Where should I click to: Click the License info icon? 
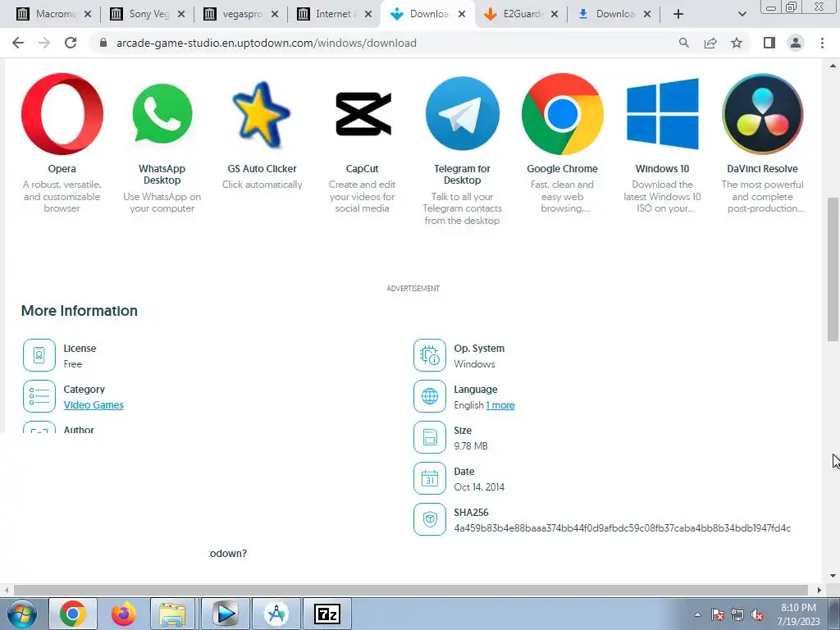click(39, 355)
